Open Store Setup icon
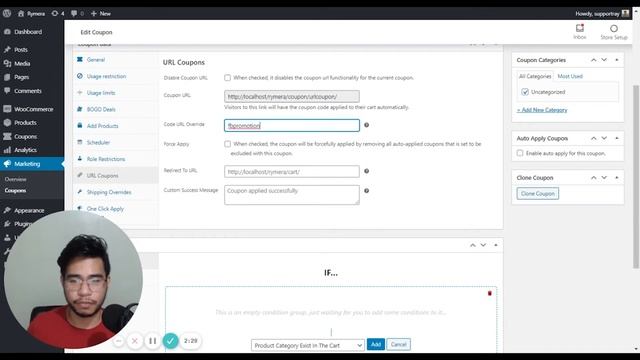Image resolution: width=640 pixels, height=360 pixels. tap(613, 31)
